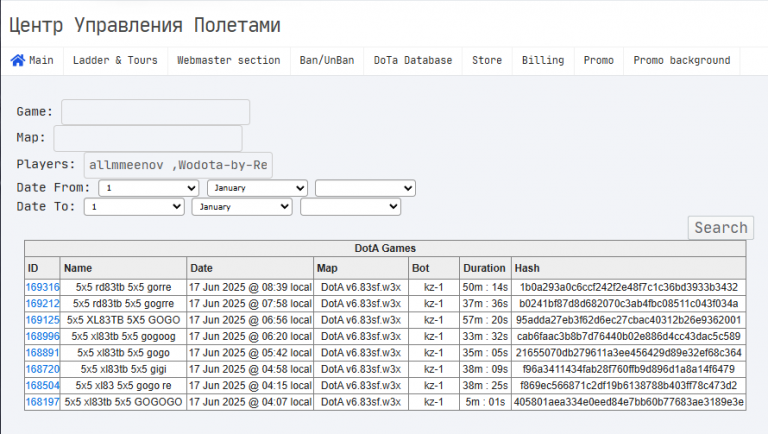768x434 pixels.
Task: Open DoTa Database menu item
Action: [413, 60]
